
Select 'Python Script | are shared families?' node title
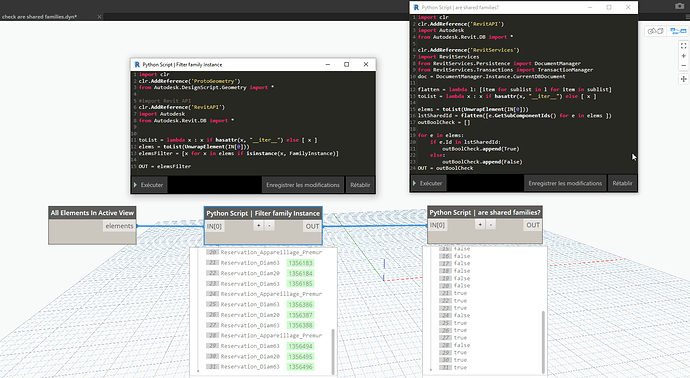485,213
